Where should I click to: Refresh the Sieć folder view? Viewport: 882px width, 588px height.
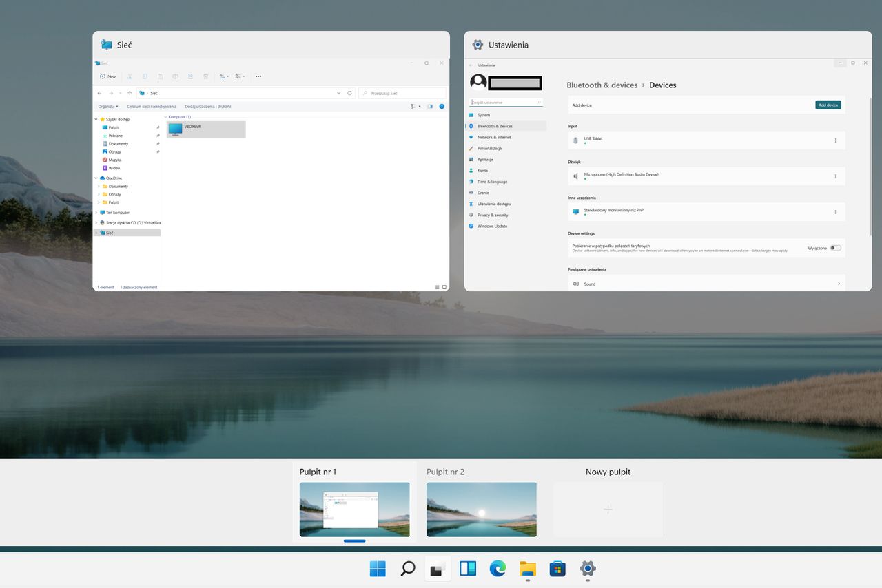tap(349, 93)
